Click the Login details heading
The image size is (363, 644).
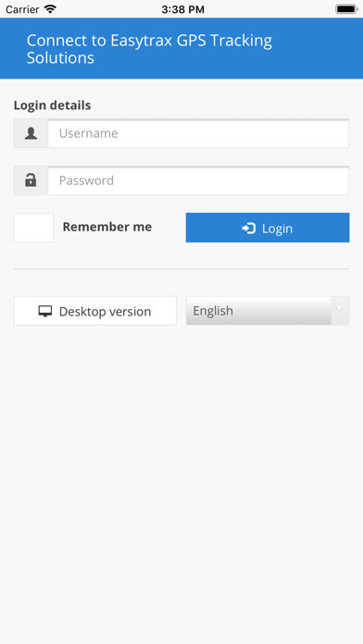[52, 105]
